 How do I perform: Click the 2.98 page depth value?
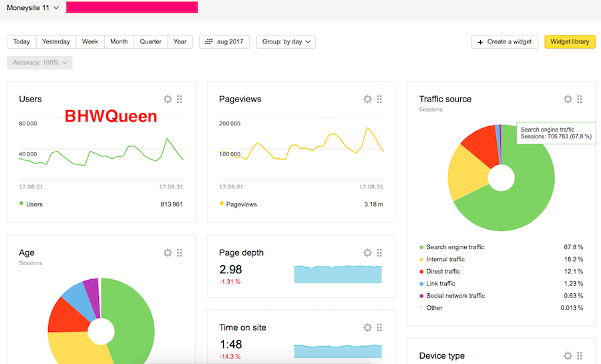pyautogui.click(x=230, y=270)
